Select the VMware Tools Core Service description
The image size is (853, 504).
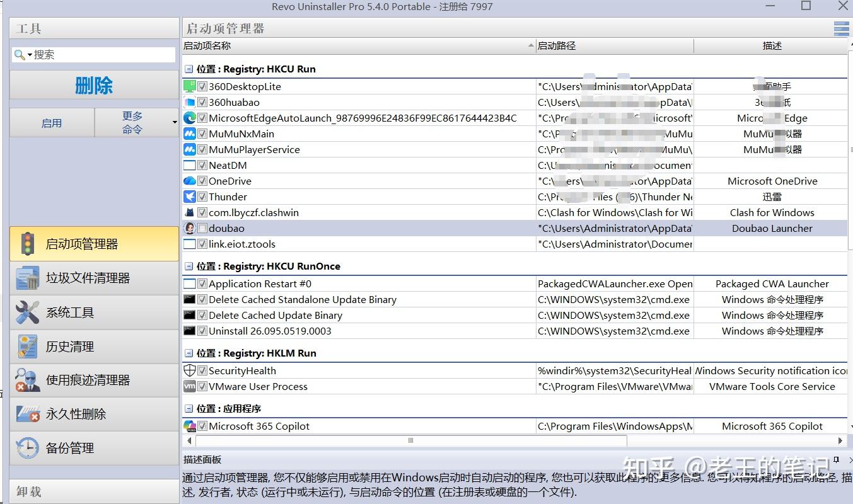pos(772,386)
